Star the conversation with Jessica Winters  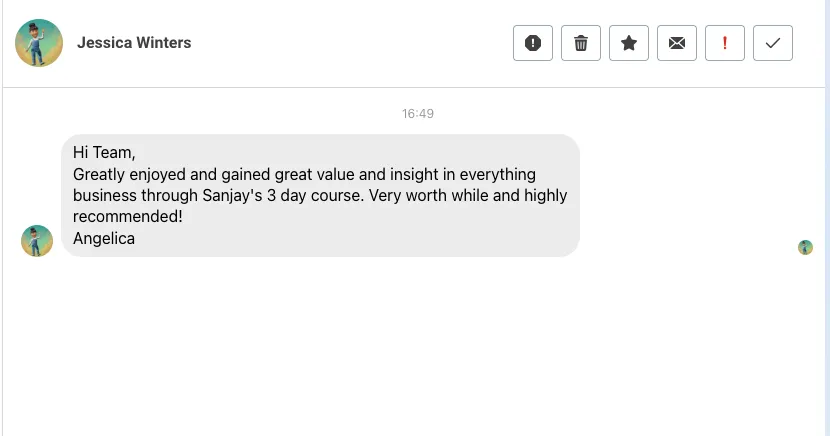(629, 43)
